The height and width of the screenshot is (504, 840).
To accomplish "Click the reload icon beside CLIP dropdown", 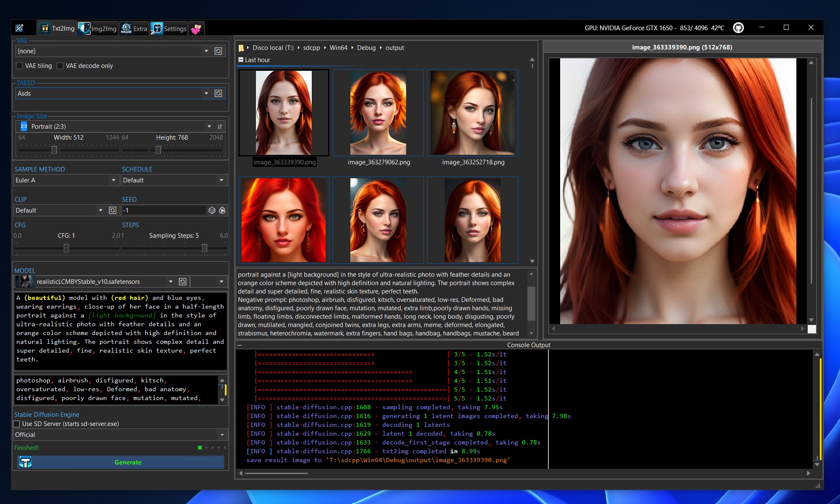I will (x=112, y=210).
